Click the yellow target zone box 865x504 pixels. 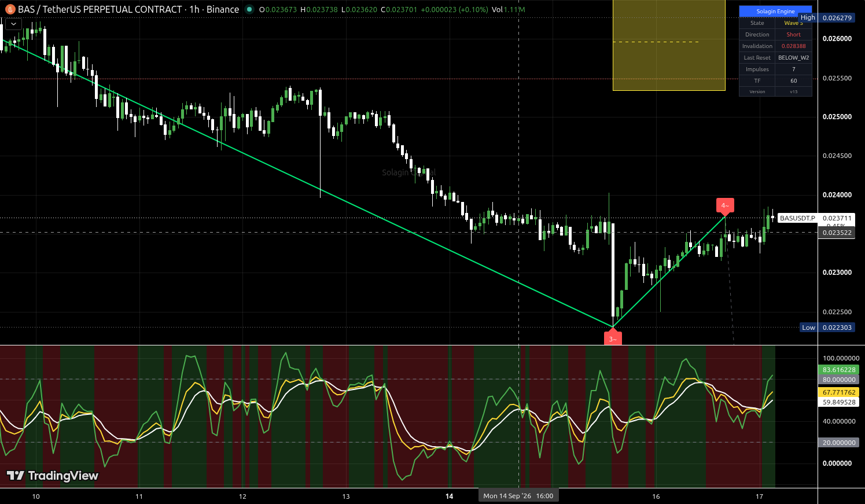click(x=669, y=45)
